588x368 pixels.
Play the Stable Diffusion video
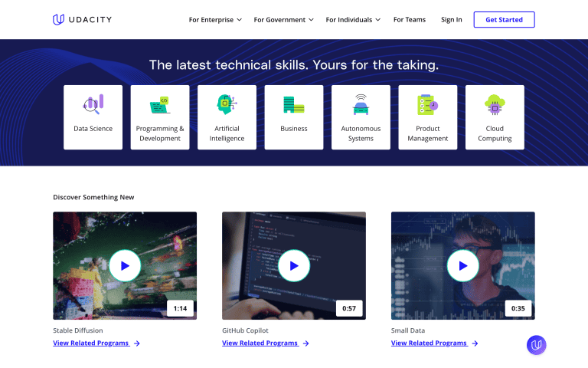(125, 265)
